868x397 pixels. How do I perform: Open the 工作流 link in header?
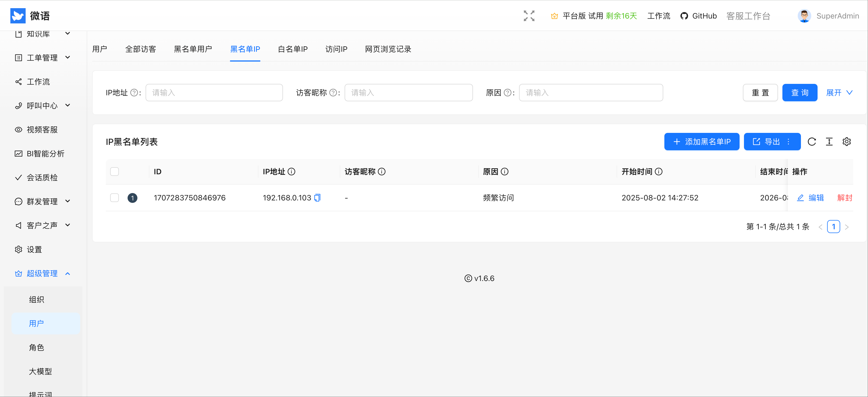(x=659, y=16)
